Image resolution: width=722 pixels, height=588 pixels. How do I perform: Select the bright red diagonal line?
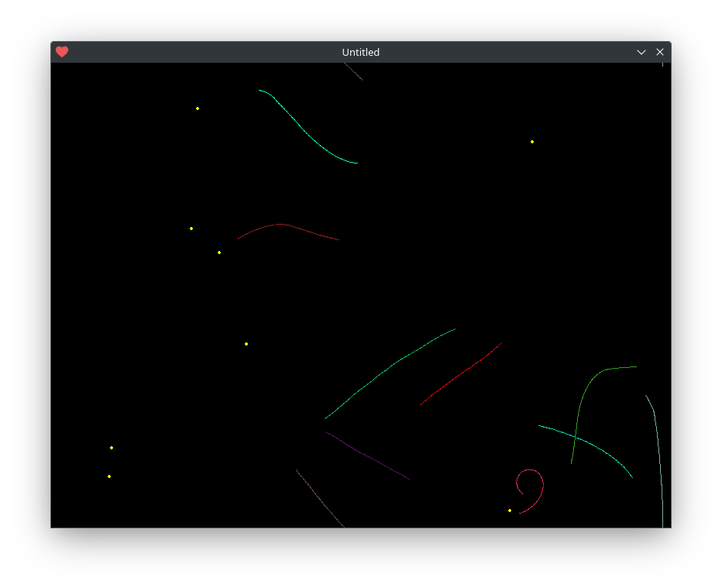coord(461,375)
